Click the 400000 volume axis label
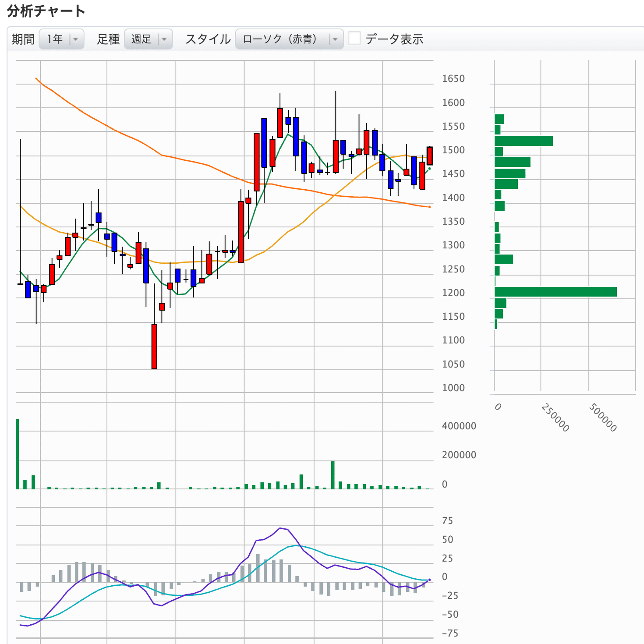644x644 pixels. coord(459,426)
